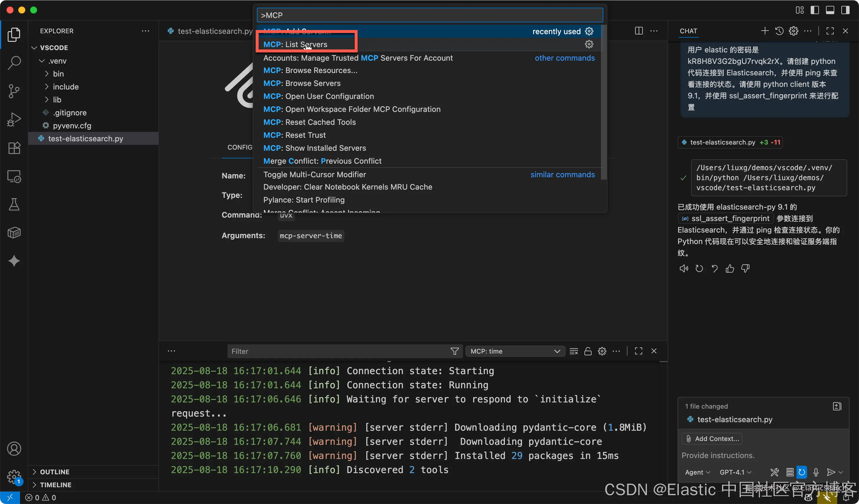This screenshot has height=504, width=859.
Task: Open the Agent mode dropdown
Action: 698,472
